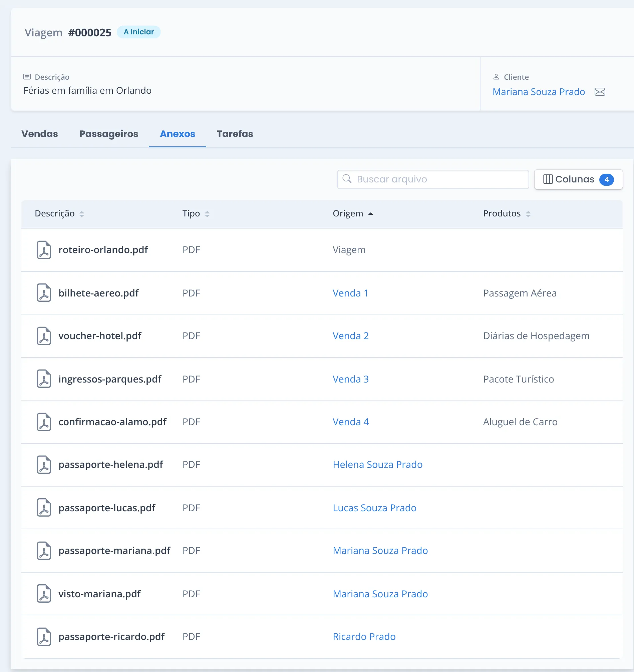Open Mariana Souza Prado link in visto-mariana row
Viewport: 634px width, 672px height.
[380, 594]
